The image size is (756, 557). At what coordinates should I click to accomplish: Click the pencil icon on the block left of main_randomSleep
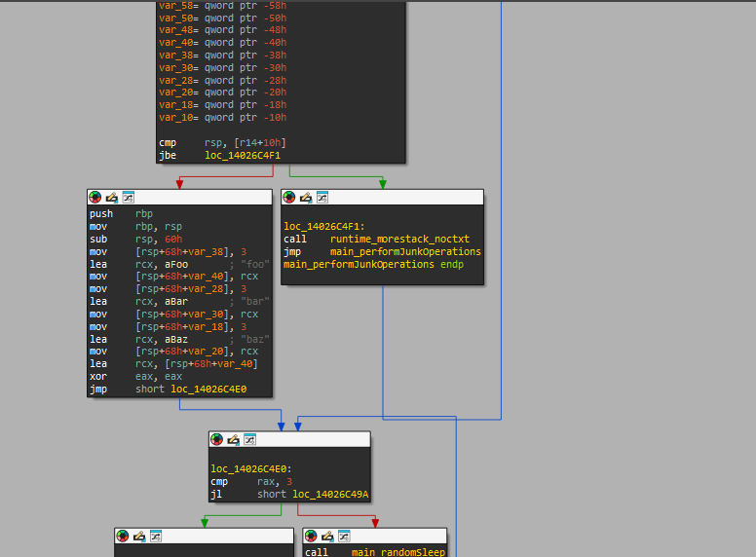pos(139,536)
